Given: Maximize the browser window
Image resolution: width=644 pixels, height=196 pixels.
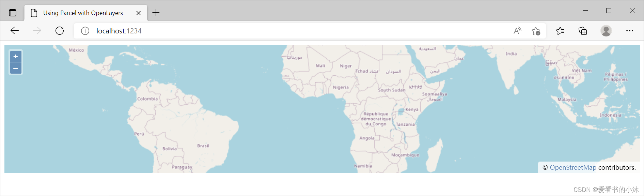Looking at the screenshot, I should (x=609, y=11).
